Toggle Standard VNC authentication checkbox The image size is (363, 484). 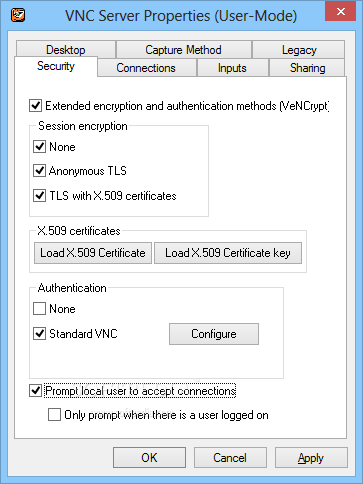click(39, 333)
